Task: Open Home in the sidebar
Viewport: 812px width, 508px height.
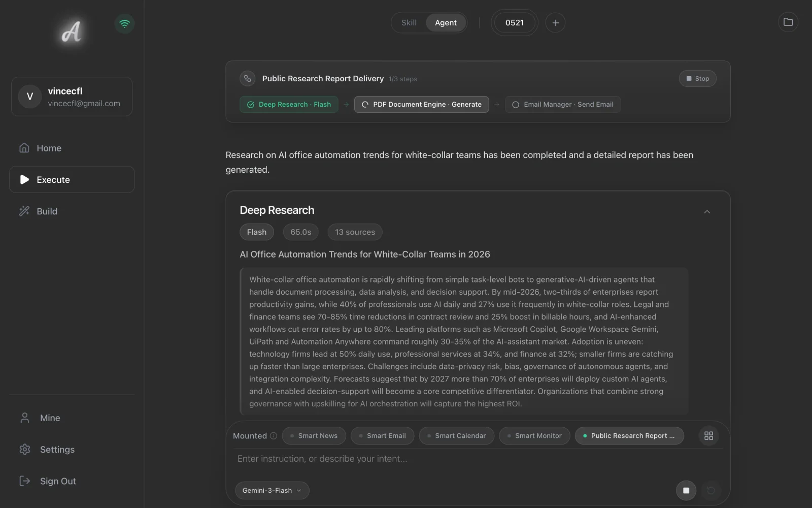Action: tap(72, 148)
